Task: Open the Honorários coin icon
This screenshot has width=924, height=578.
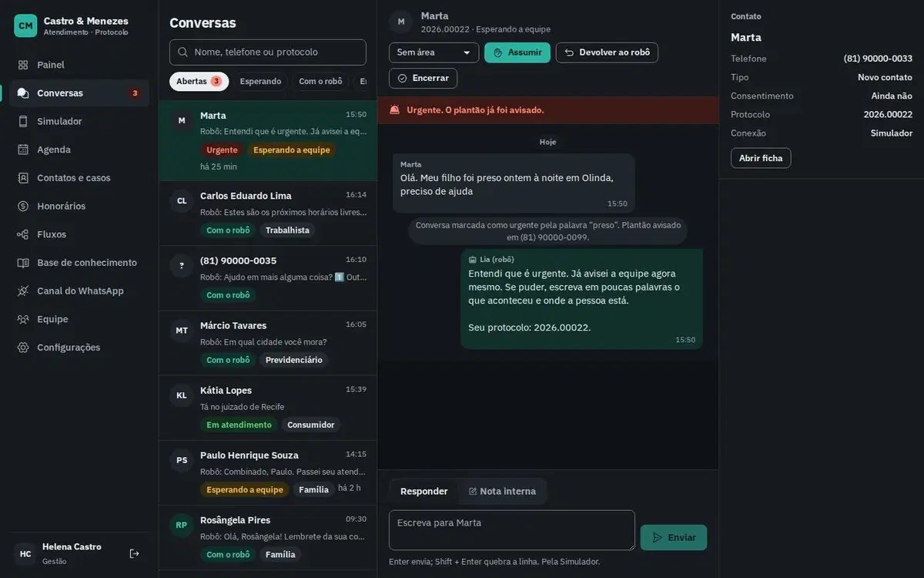Action: 23,207
